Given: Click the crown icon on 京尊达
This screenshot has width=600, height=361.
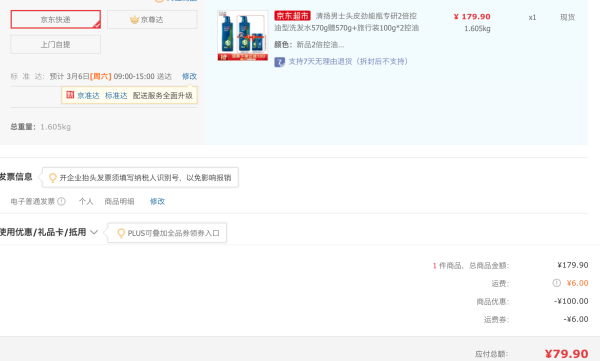Looking at the screenshot, I should [x=134, y=20].
